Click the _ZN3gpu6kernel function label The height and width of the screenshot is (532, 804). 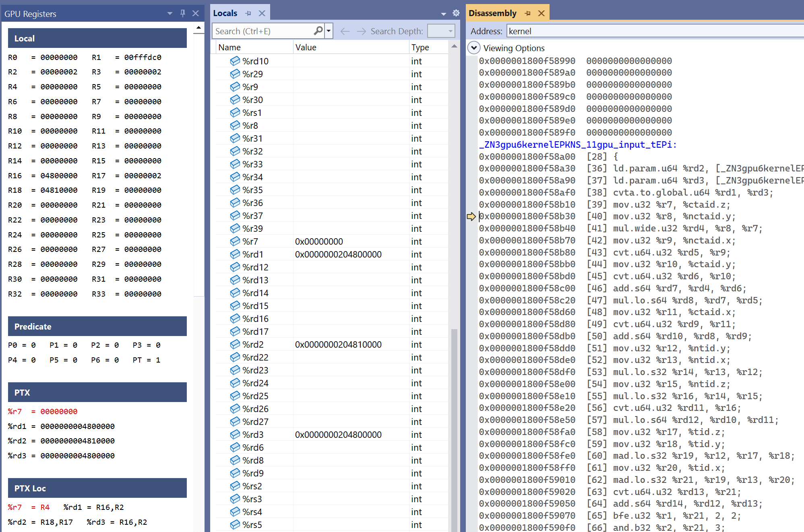[x=577, y=145]
